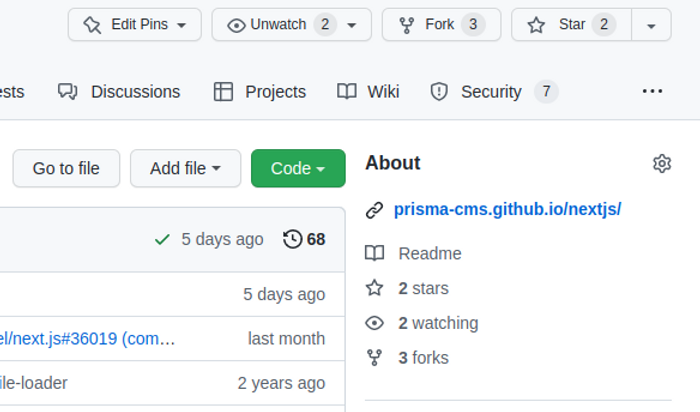
Task: Click the last month timestamp
Action: tap(287, 339)
